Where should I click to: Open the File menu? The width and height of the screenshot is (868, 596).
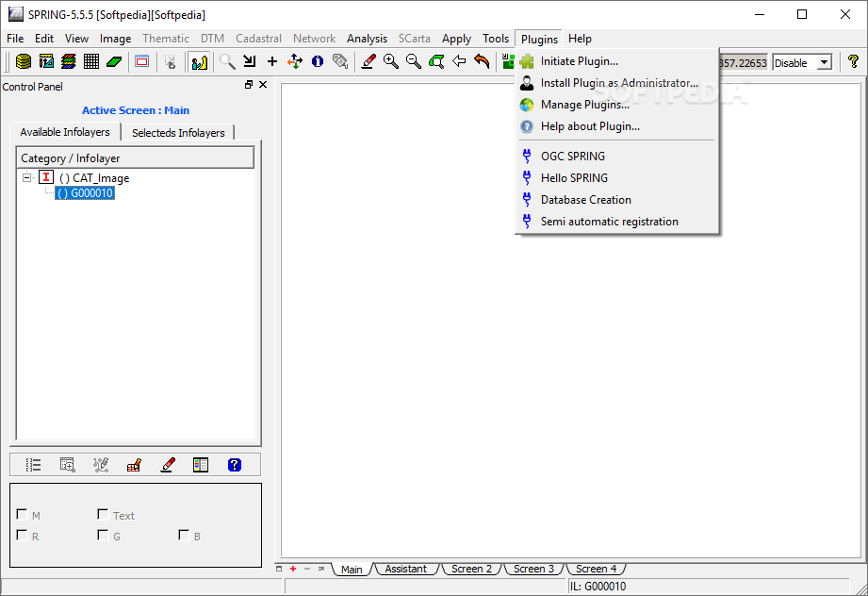[x=15, y=39]
